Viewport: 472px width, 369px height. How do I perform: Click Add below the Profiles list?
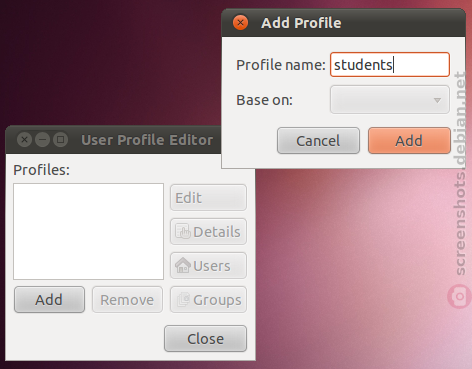(x=49, y=299)
